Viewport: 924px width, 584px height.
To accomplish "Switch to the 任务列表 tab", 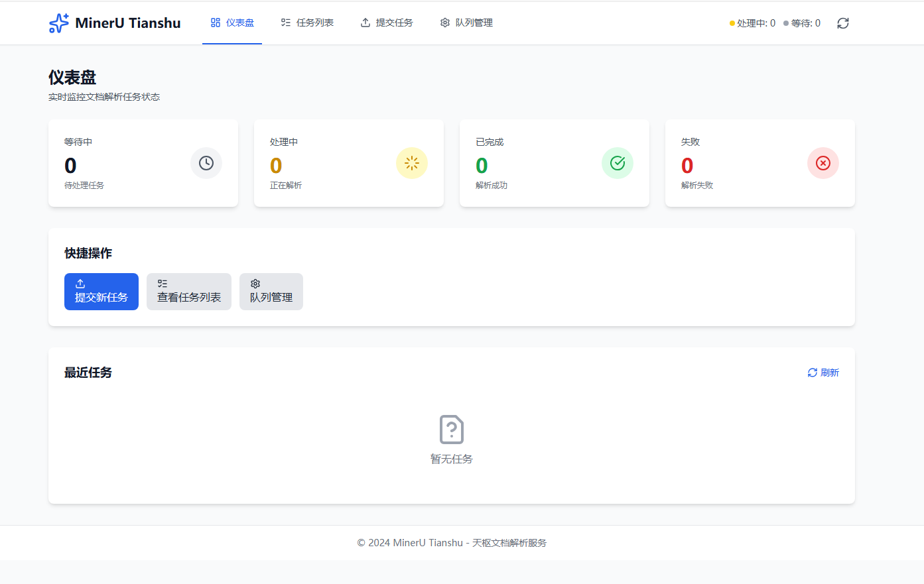I will (x=307, y=22).
